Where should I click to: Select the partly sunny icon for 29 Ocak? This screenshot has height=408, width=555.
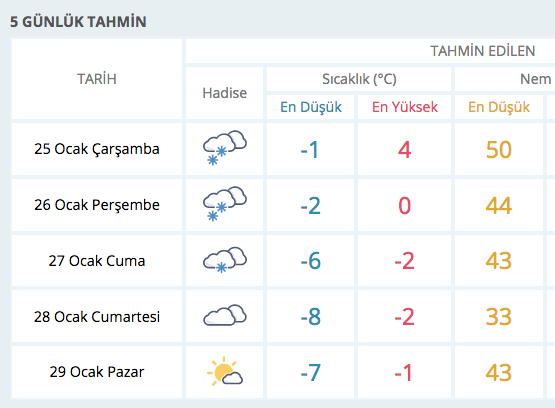point(225,371)
